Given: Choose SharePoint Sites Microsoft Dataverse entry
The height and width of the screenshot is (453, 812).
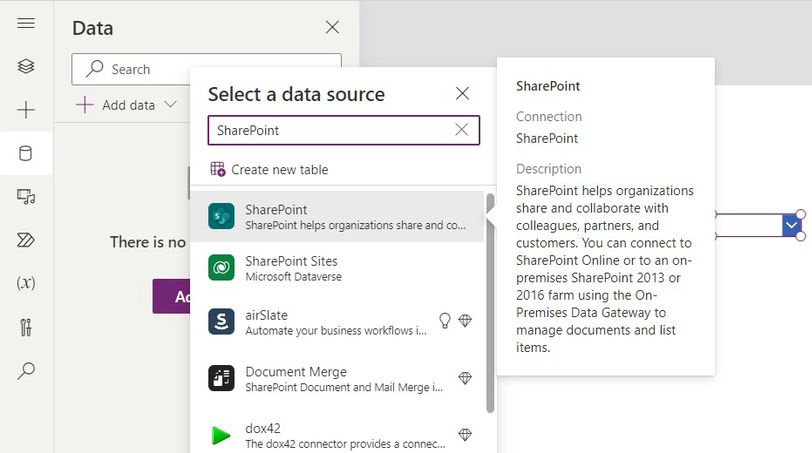Looking at the screenshot, I should 336,268.
